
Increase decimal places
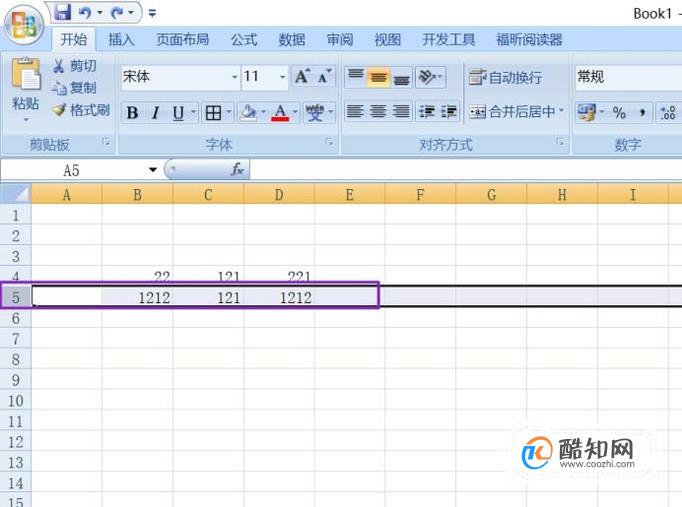(668, 113)
